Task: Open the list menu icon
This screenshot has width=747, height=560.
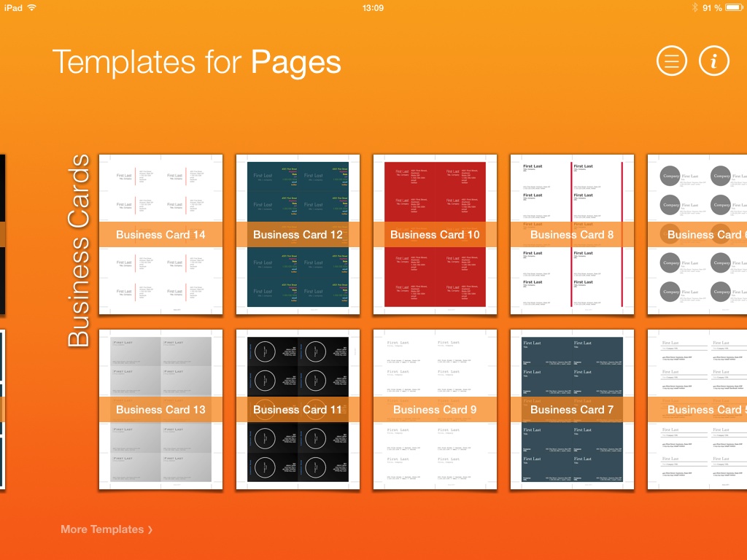Action: (x=672, y=61)
